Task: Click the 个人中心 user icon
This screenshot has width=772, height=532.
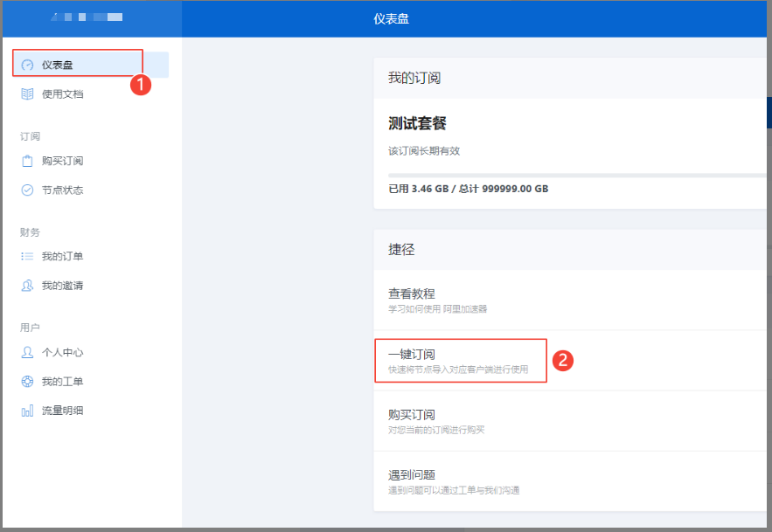Action: [x=27, y=353]
